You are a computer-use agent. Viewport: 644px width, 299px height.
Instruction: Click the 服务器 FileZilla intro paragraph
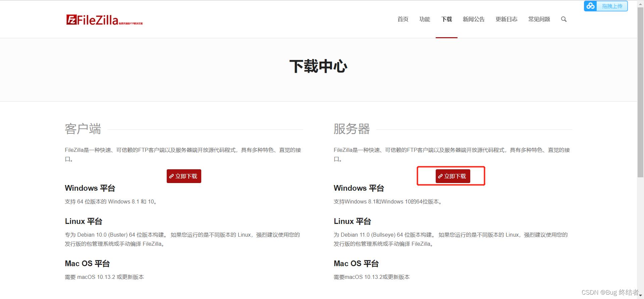point(452,154)
